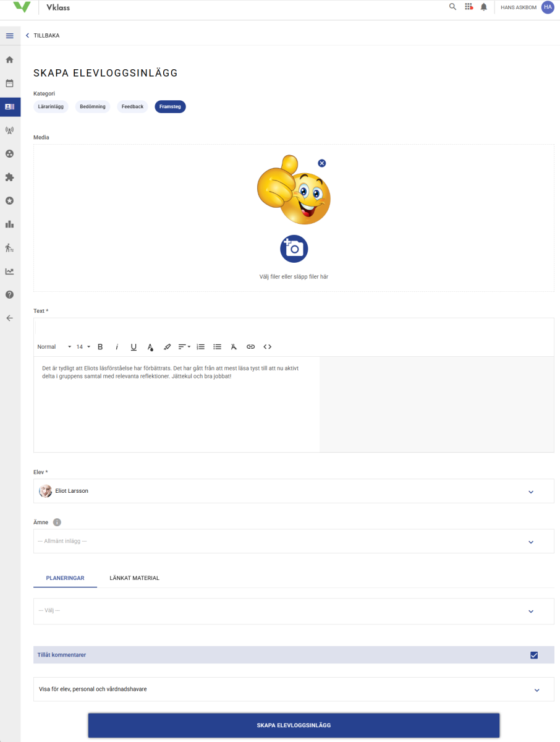Open the calendar icon in sidebar
The width and height of the screenshot is (560, 742).
click(x=9, y=83)
